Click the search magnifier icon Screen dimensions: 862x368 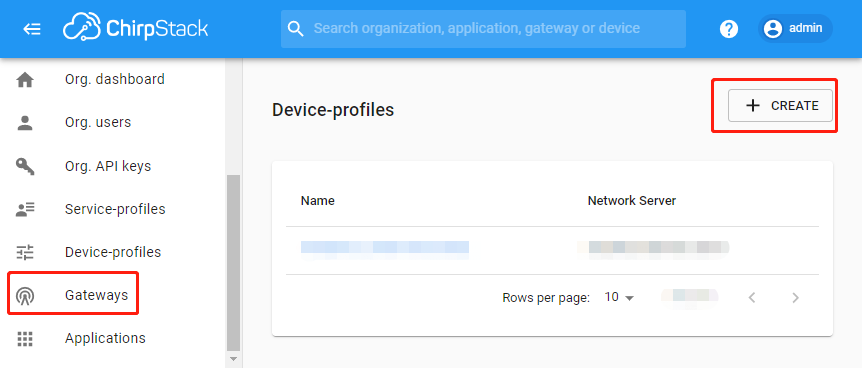[296, 29]
